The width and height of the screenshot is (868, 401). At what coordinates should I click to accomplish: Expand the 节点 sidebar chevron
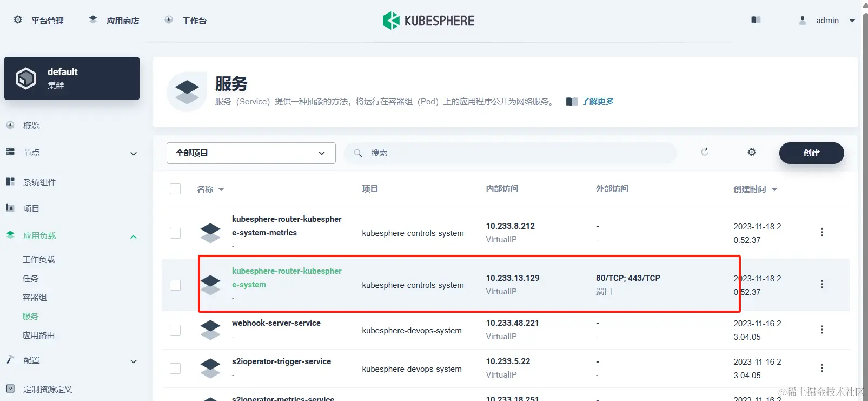(x=134, y=154)
